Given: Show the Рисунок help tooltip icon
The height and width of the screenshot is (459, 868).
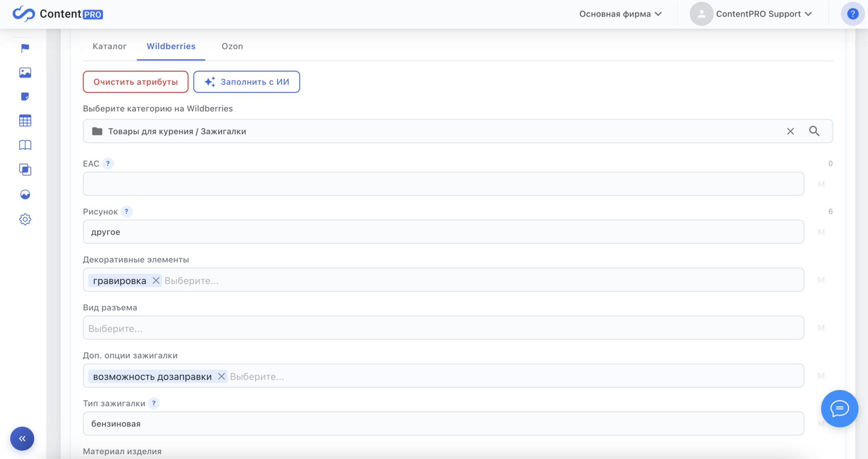Looking at the screenshot, I should (127, 212).
